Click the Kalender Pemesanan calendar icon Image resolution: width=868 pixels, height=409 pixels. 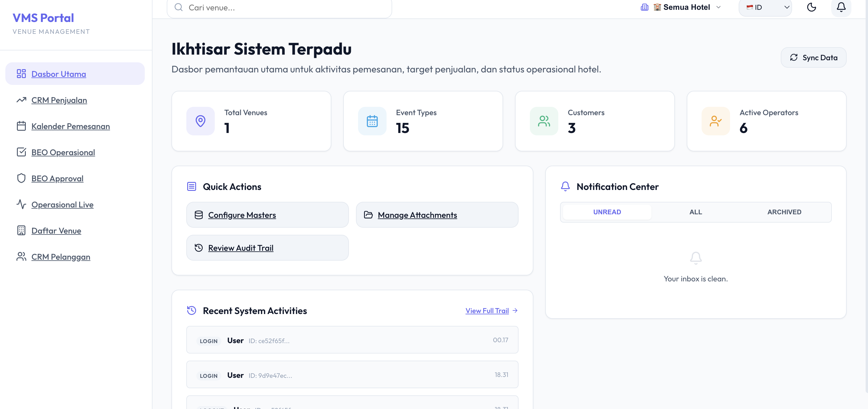click(21, 126)
